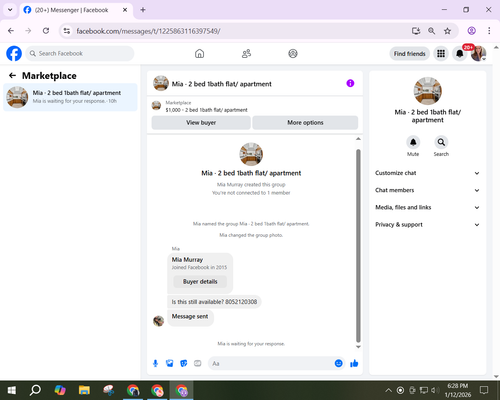Click the chat scroll up arrow
Image resolution: width=500 pixels, height=400 pixels.
[358, 139]
